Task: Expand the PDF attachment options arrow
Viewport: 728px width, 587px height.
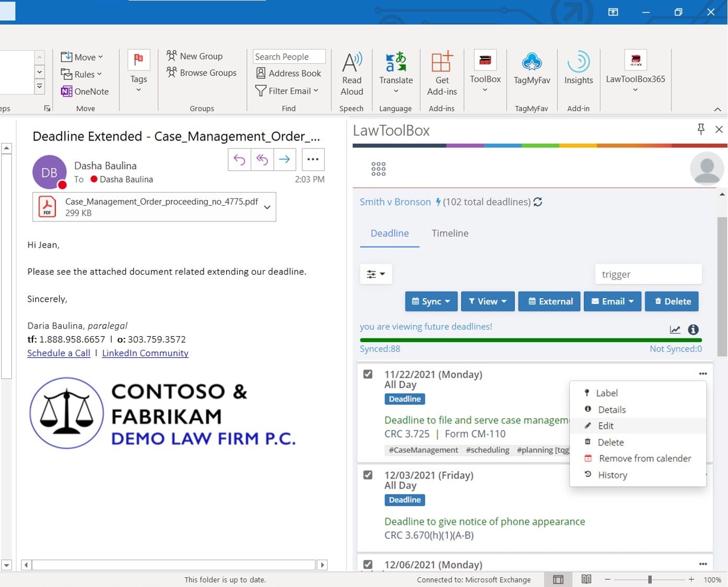Action: pos(267,207)
